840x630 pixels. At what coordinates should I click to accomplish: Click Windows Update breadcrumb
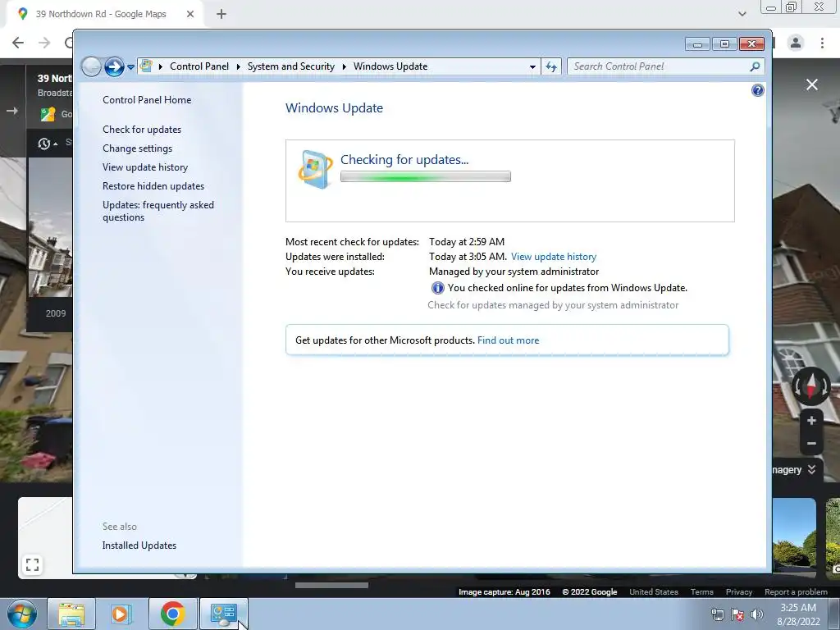(x=390, y=66)
